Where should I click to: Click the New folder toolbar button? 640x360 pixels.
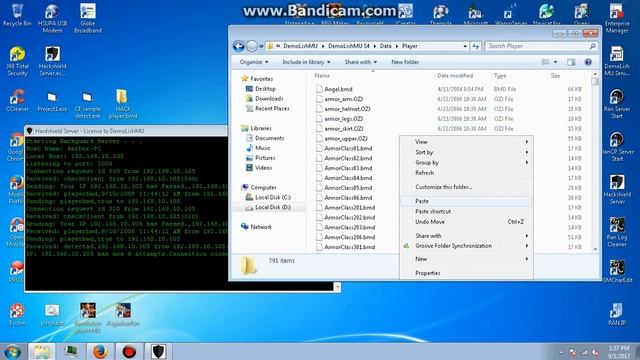click(405, 62)
